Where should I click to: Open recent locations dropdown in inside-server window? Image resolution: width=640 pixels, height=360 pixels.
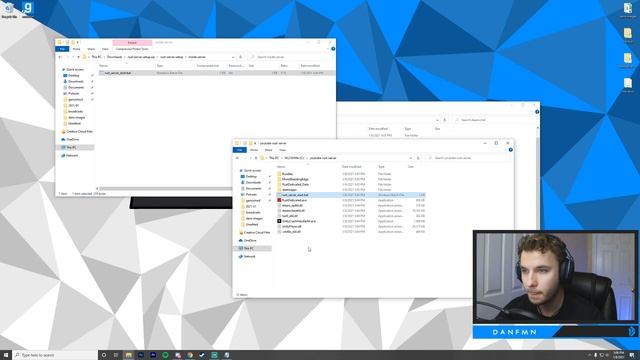tap(73, 57)
